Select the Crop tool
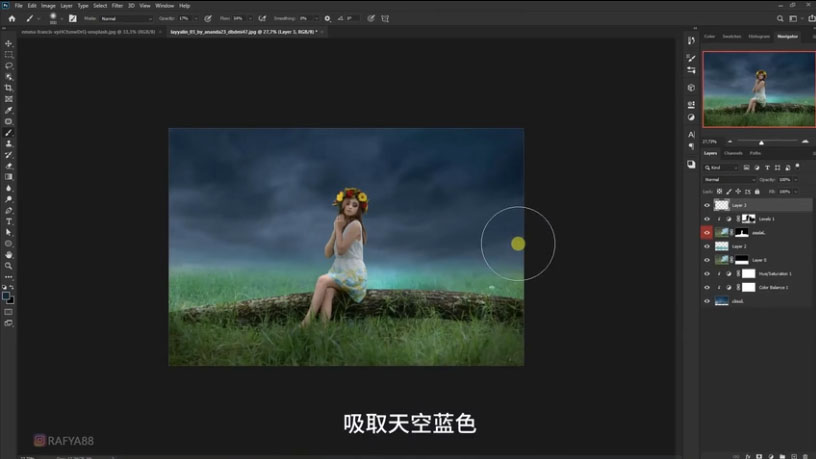 9,88
